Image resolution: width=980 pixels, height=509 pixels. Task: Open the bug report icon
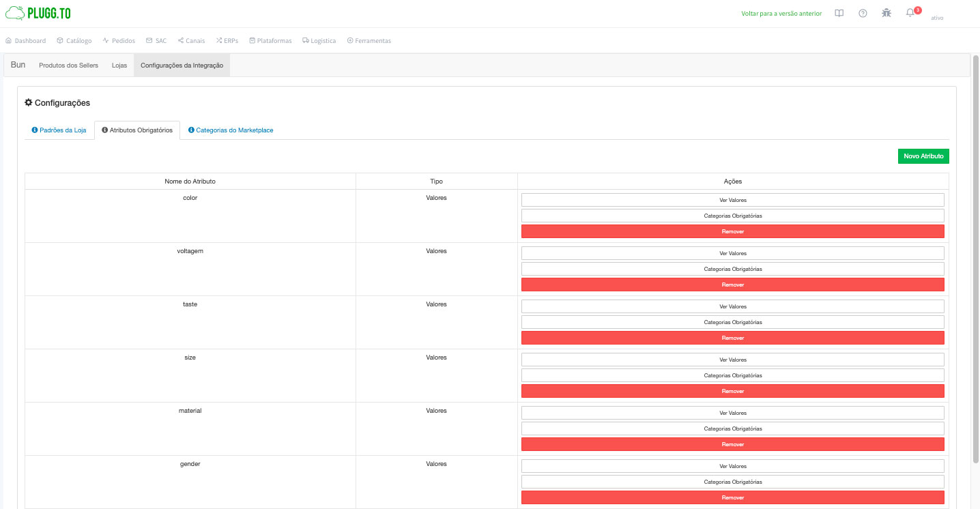point(886,13)
